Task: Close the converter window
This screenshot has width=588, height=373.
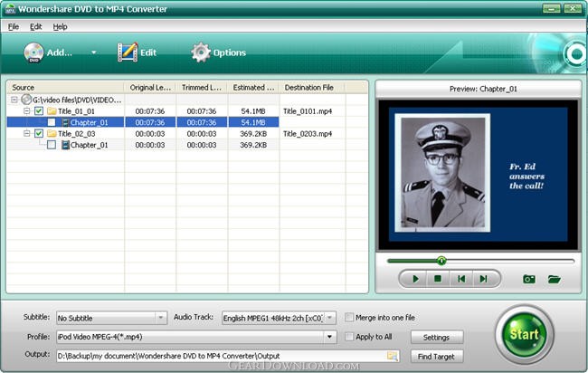Action: point(573,9)
